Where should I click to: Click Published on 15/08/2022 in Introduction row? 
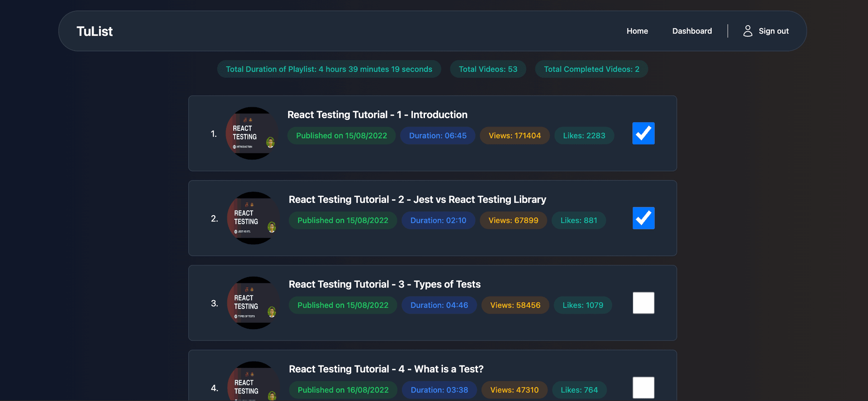point(341,136)
